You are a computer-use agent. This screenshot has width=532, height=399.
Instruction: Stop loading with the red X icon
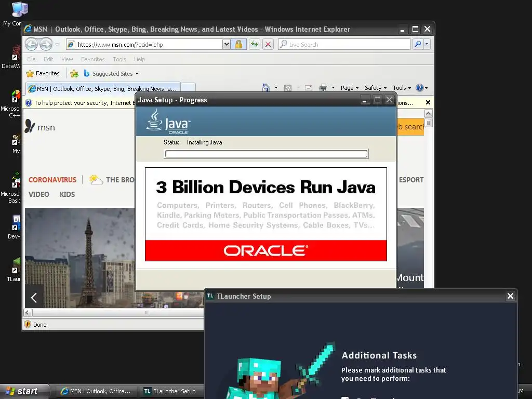268,45
